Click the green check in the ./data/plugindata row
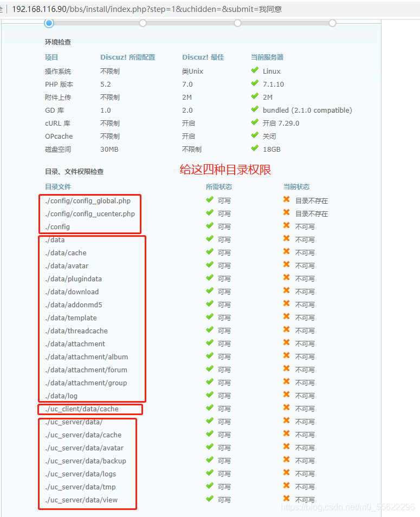Viewport: 420px width, 517px height. [x=210, y=277]
